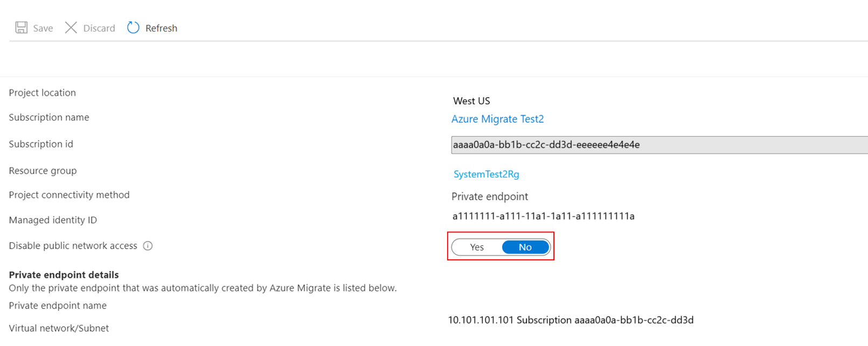Click the Virtual network/Subnet label
868x346 pixels.
click(59, 328)
